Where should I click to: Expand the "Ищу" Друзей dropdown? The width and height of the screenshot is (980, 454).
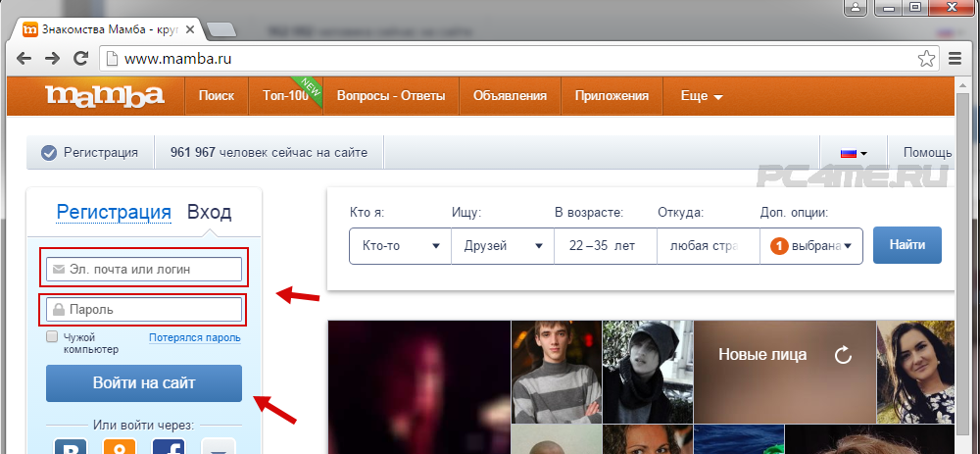[502, 246]
